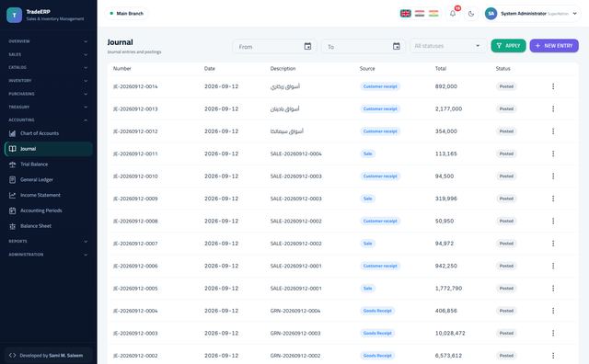This screenshot has width=589, height=364.
Task: Go to Trial Balance
Action: (x=49, y=165)
